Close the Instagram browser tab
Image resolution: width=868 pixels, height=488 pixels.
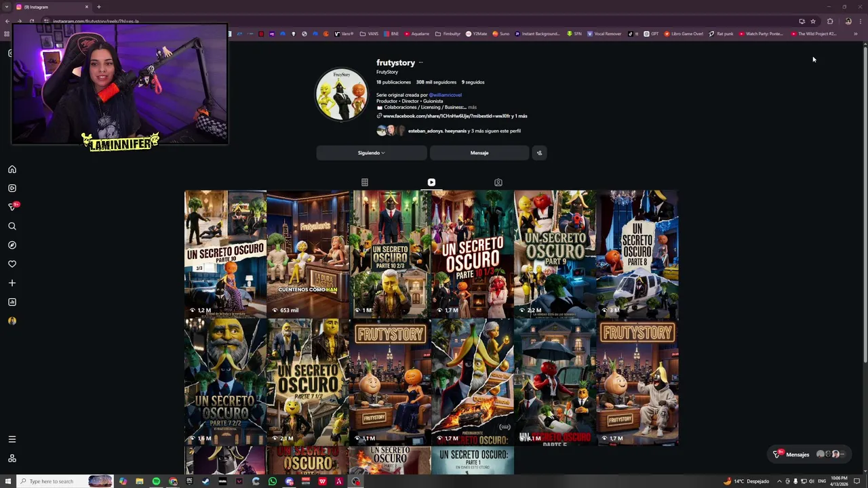pyautogui.click(x=87, y=7)
